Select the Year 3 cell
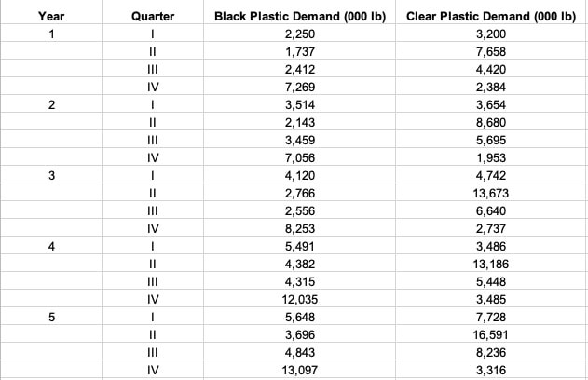Viewport: 588px width, 380px height. pyautogui.click(x=51, y=175)
